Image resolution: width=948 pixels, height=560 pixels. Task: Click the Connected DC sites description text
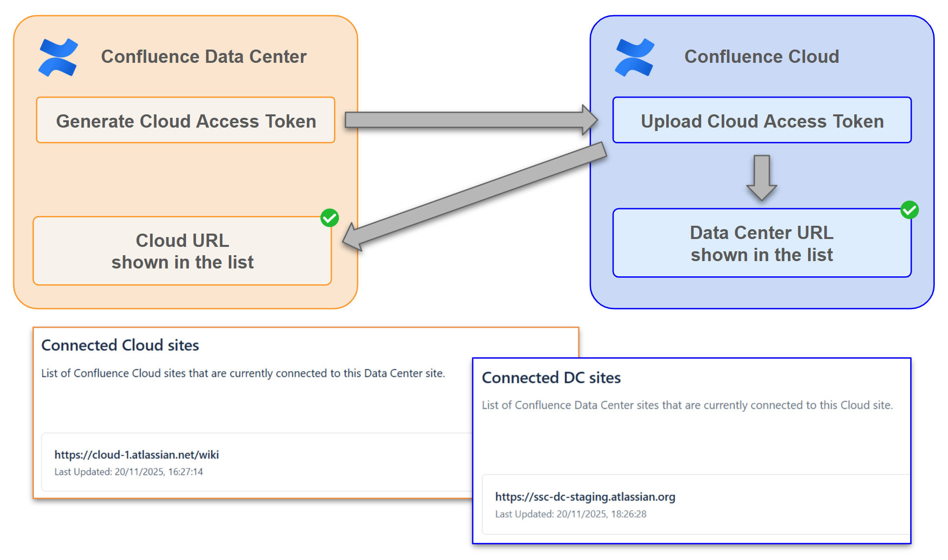[x=687, y=405]
